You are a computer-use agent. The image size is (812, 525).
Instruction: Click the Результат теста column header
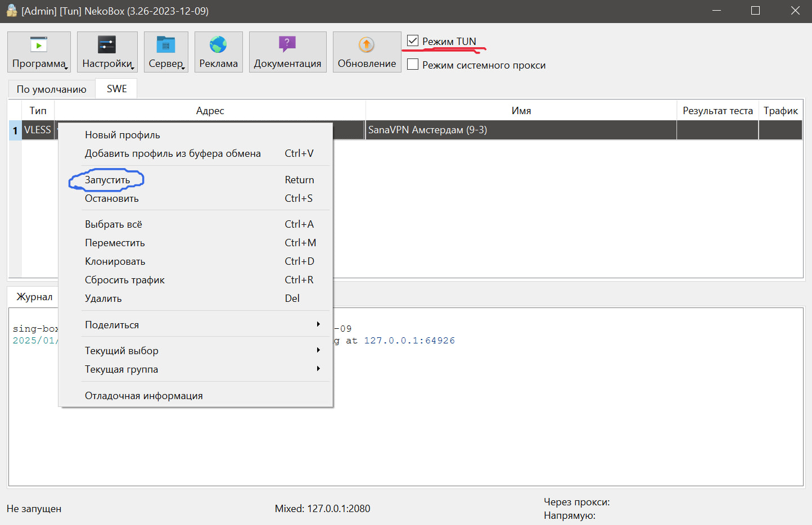tap(718, 111)
